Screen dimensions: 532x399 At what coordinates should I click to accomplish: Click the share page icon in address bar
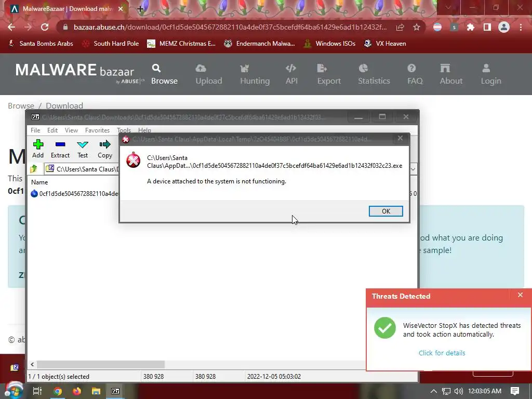pos(400,27)
